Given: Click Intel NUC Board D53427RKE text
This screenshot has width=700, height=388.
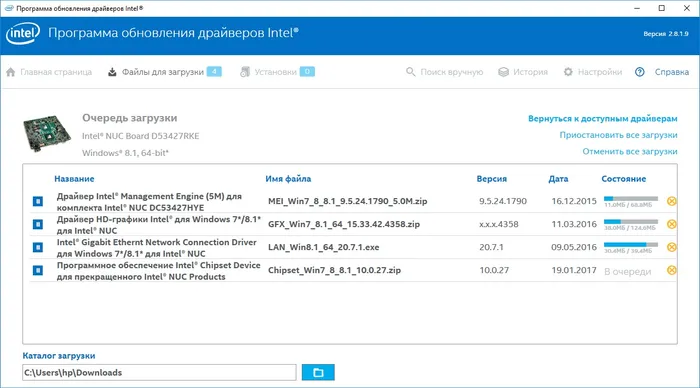Looking at the screenshot, I should pos(141,136).
